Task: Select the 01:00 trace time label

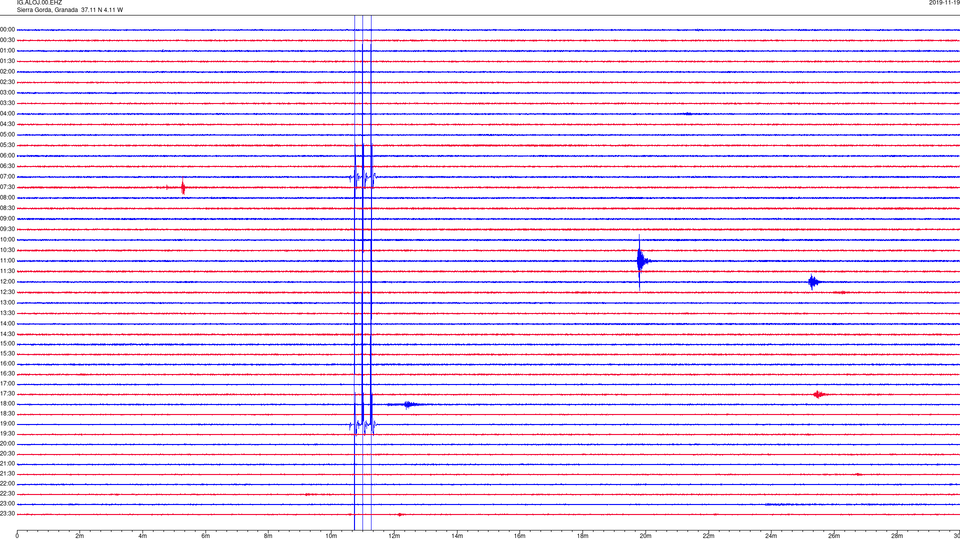Action: 7,51
